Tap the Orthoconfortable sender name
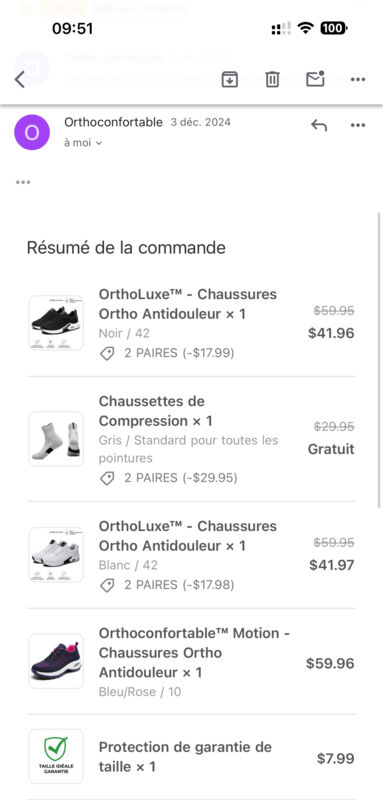The width and height of the screenshot is (383, 800). [113, 122]
